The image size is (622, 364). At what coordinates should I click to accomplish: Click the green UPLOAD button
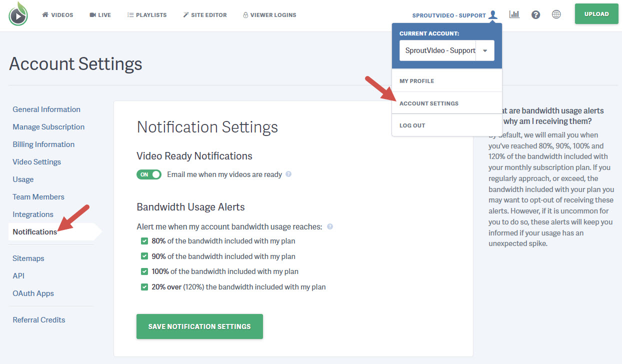click(596, 13)
